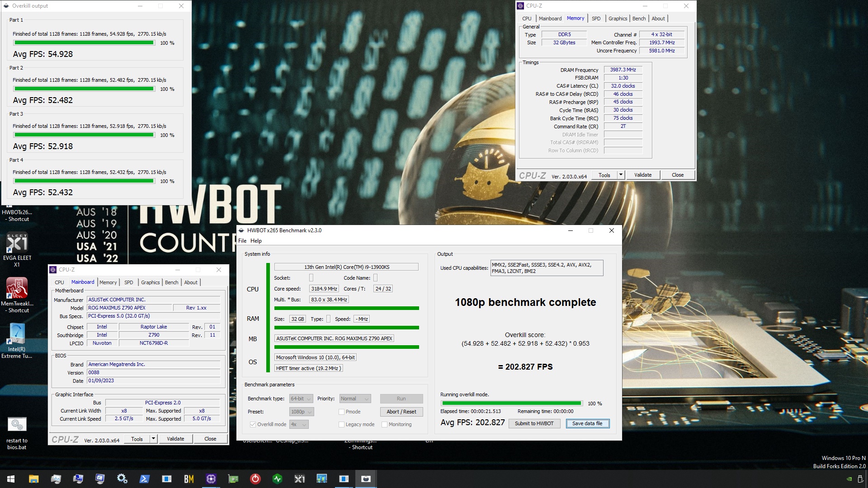Click the HWBOT x265 Benchmark title icon
The image size is (868, 488).
pos(241,230)
